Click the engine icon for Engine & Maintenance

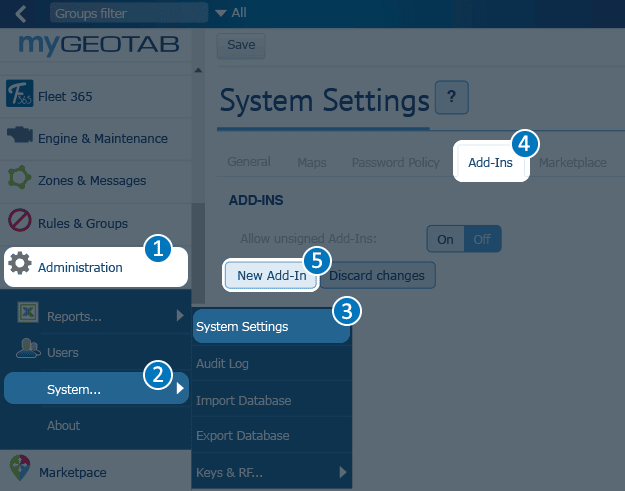[x=20, y=134]
